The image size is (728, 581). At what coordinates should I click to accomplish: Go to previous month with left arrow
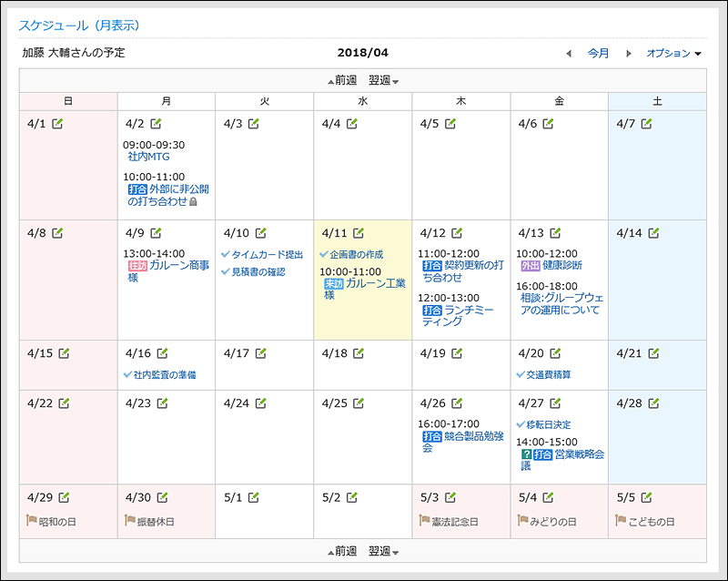point(569,54)
